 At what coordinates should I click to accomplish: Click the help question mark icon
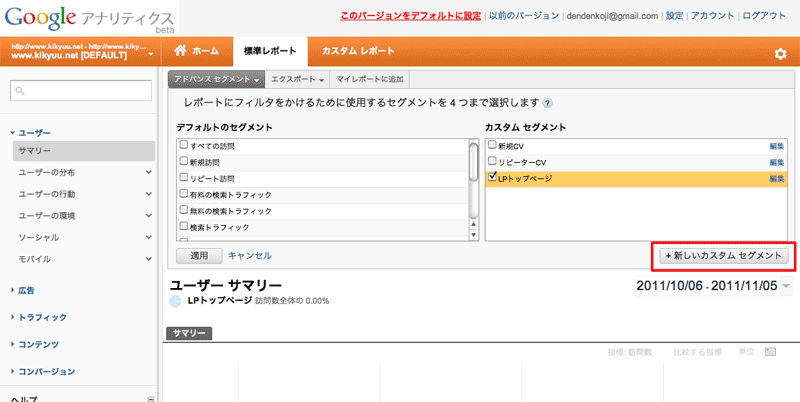[547, 103]
